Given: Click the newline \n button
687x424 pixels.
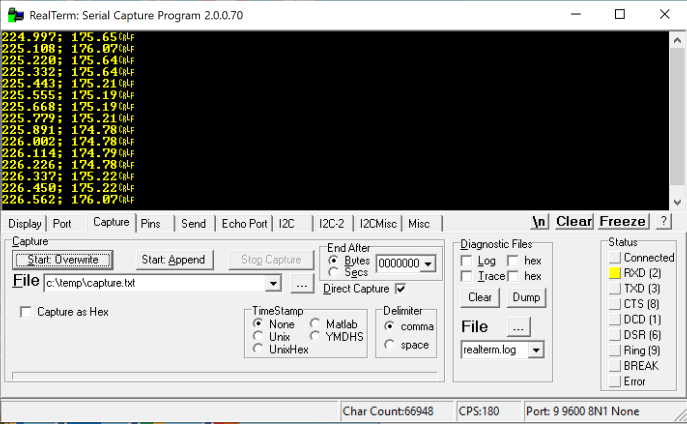Looking at the screenshot, I should tap(540, 222).
